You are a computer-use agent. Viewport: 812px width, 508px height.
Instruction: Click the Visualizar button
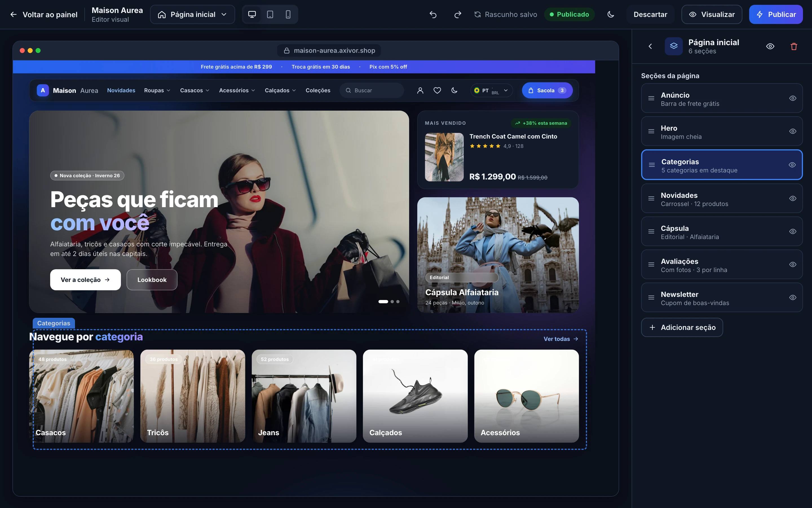(712, 14)
